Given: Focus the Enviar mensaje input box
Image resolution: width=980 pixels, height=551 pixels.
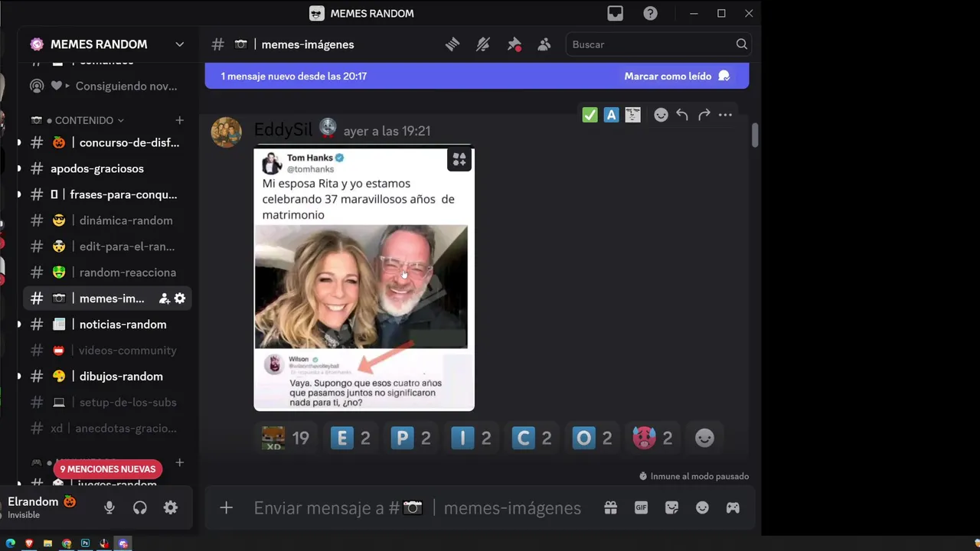Looking at the screenshot, I should coord(417,507).
